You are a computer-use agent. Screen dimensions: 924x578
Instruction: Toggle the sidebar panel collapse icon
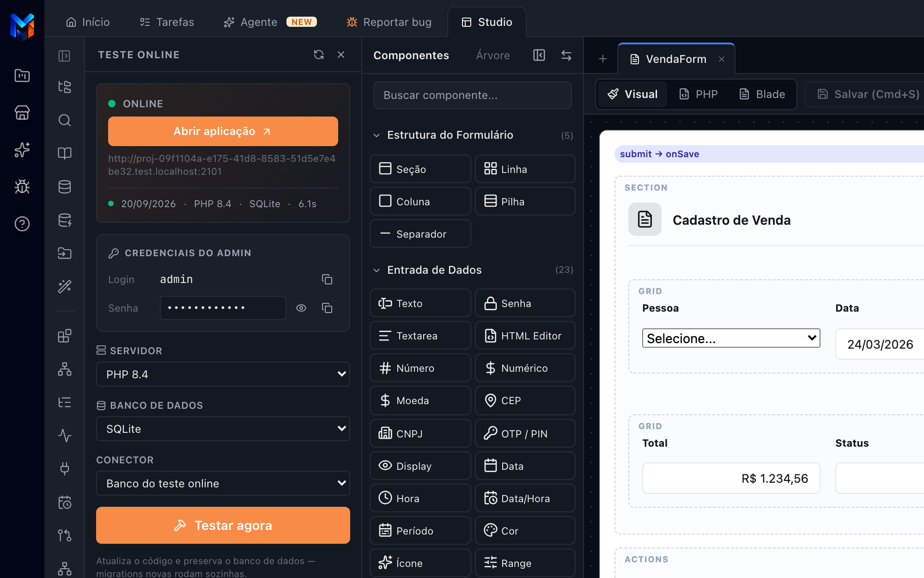point(65,56)
